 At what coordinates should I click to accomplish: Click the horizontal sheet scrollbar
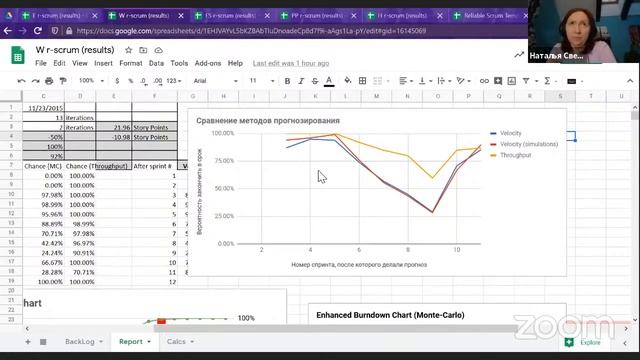click(335, 328)
